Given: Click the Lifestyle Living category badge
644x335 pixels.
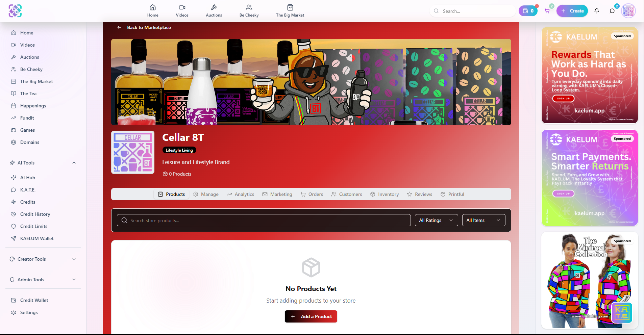Looking at the screenshot, I should [x=179, y=150].
